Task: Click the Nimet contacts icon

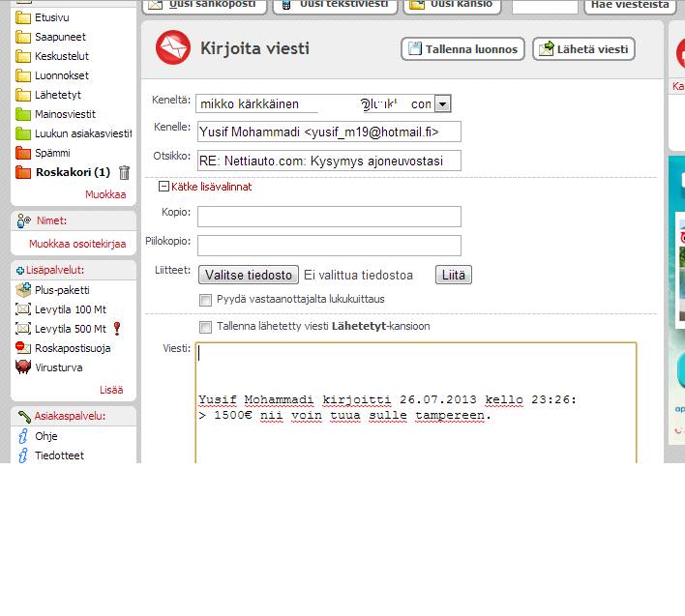Action: [x=23, y=220]
